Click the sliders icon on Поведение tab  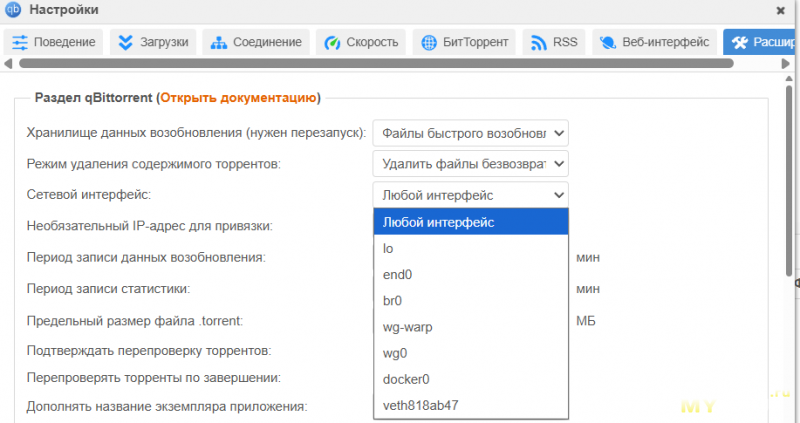point(20,42)
